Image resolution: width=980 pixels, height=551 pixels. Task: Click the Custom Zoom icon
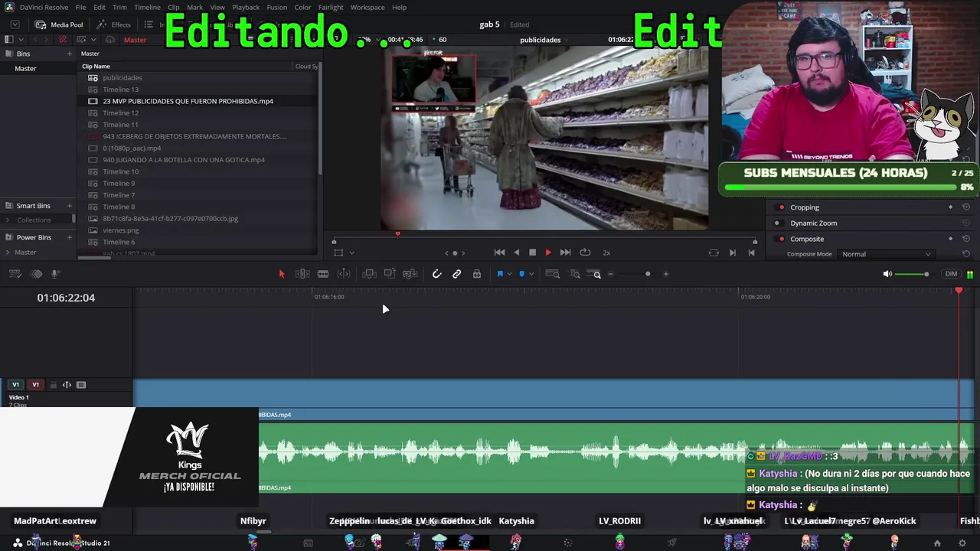(x=594, y=274)
